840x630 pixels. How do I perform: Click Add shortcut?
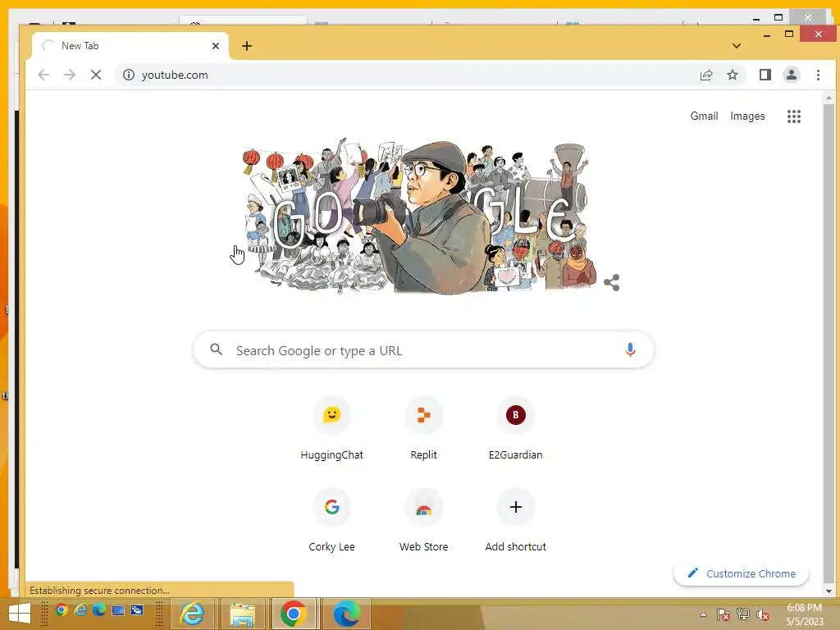515,521
